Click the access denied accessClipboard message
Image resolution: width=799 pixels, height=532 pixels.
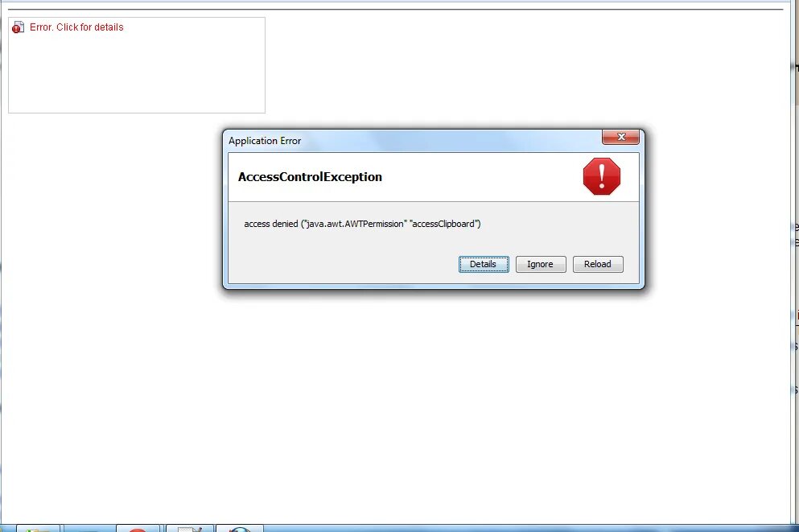coord(362,224)
